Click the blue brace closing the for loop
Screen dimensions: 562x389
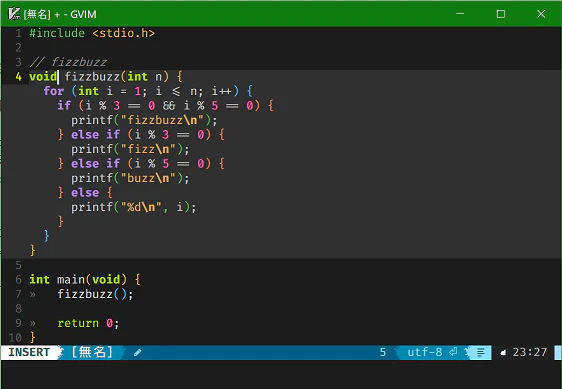pyautogui.click(x=46, y=236)
